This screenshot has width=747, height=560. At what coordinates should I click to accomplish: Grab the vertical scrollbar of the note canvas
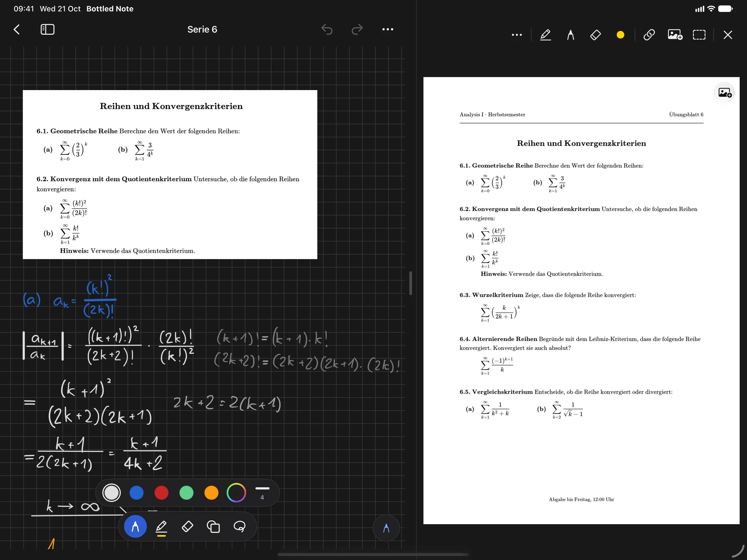pos(411,283)
